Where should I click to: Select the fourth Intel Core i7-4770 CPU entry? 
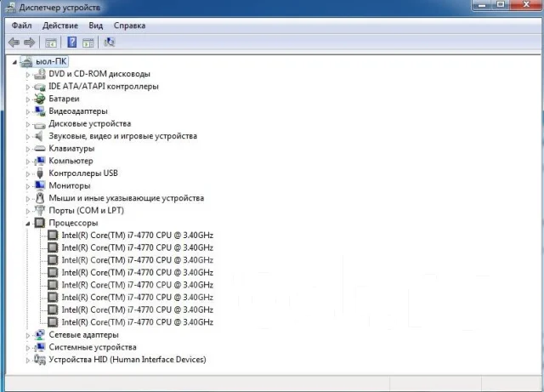pyautogui.click(x=138, y=273)
